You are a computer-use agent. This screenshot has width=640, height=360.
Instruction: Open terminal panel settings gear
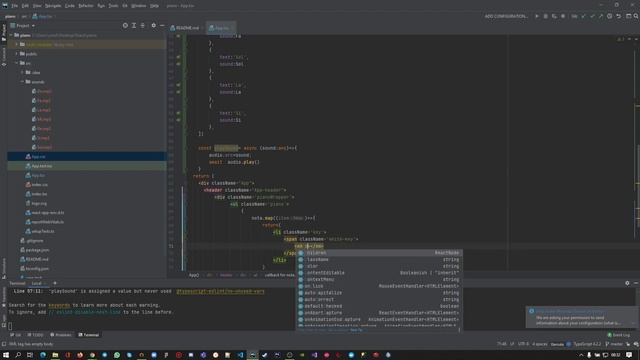[x=627, y=283]
